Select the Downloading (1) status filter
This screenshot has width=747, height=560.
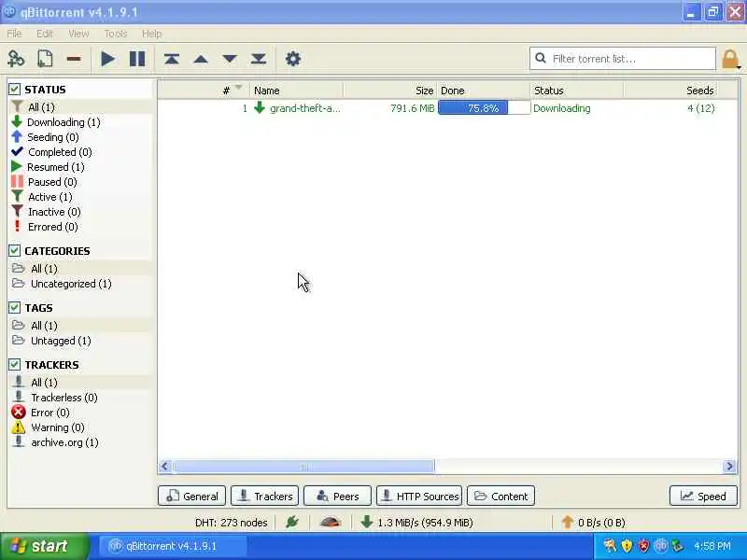pos(63,122)
